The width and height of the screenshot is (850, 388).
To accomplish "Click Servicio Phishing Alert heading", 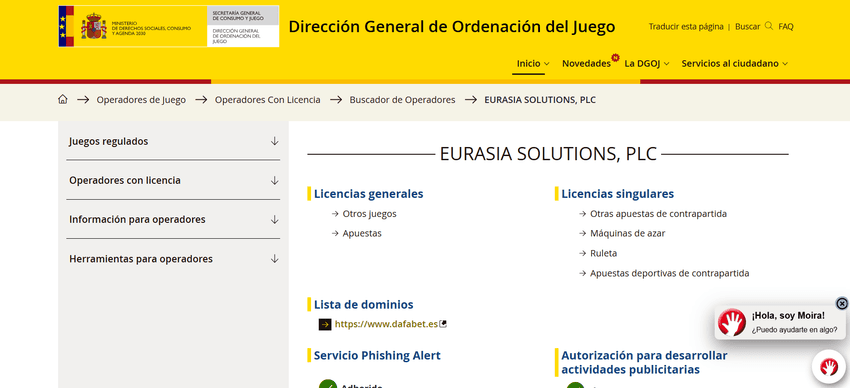I will coord(377,355).
